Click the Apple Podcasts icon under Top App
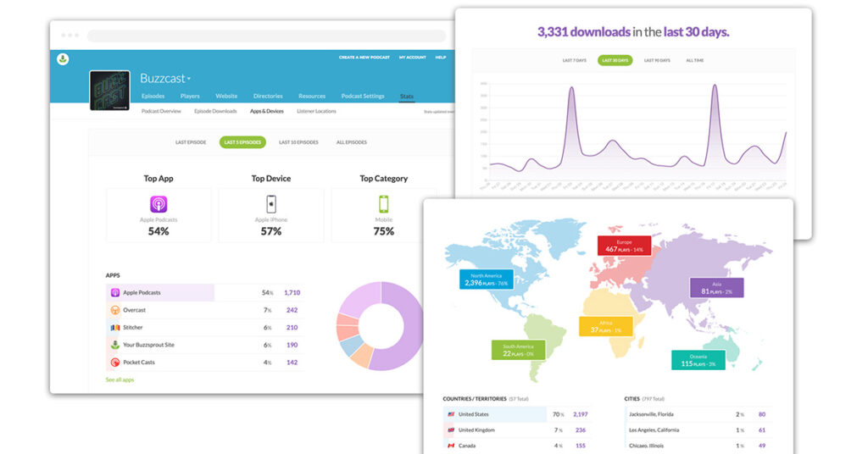This screenshot has width=868, height=454. tap(159, 204)
